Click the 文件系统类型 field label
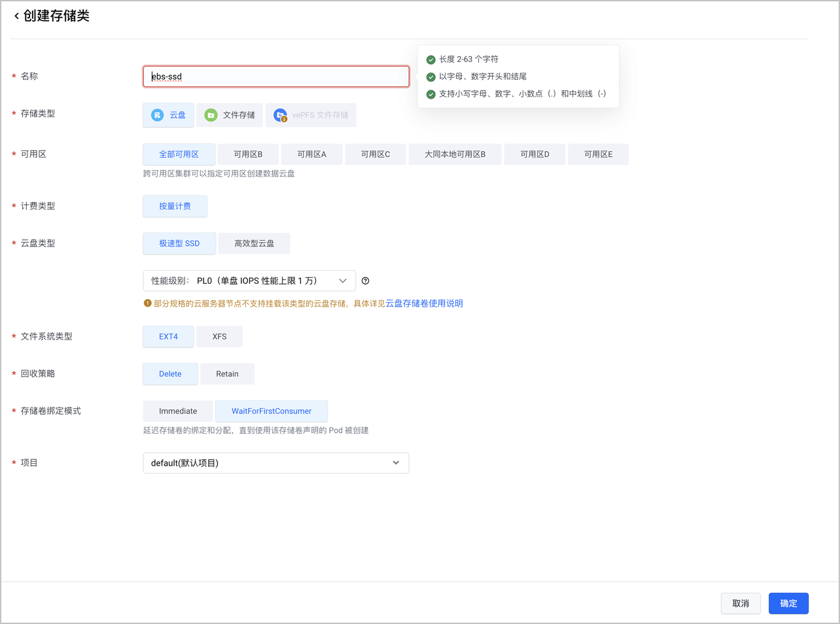The width and height of the screenshot is (840, 624). (x=46, y=337)
